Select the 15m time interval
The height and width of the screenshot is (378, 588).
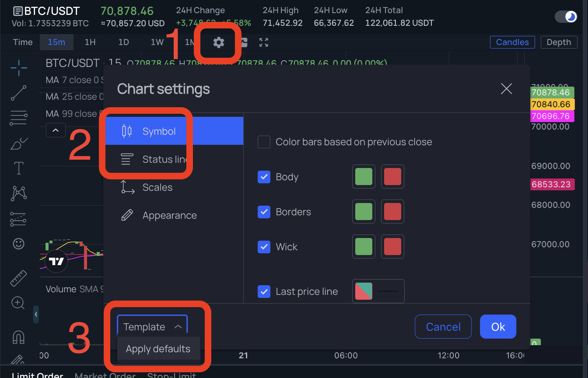[56, 42]
